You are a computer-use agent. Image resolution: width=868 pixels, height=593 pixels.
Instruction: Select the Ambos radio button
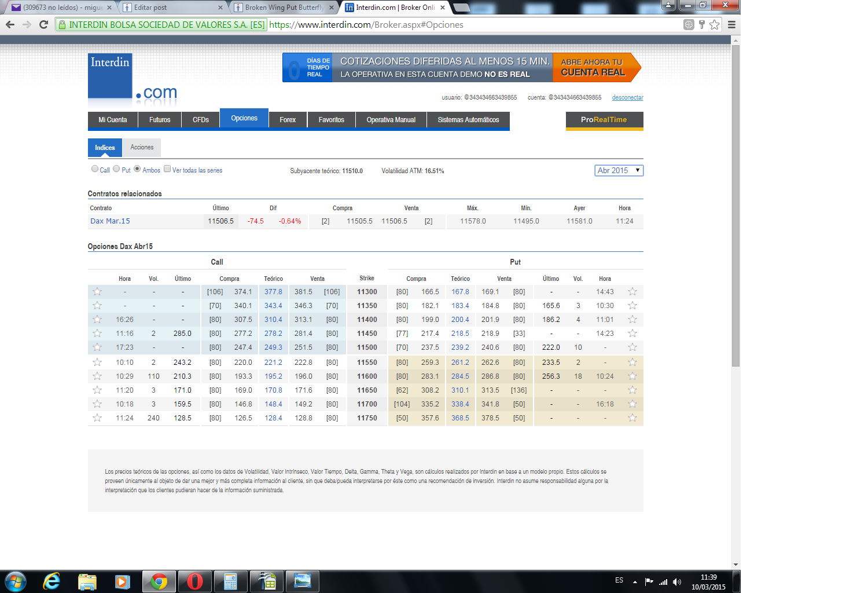tap(137, 169)
